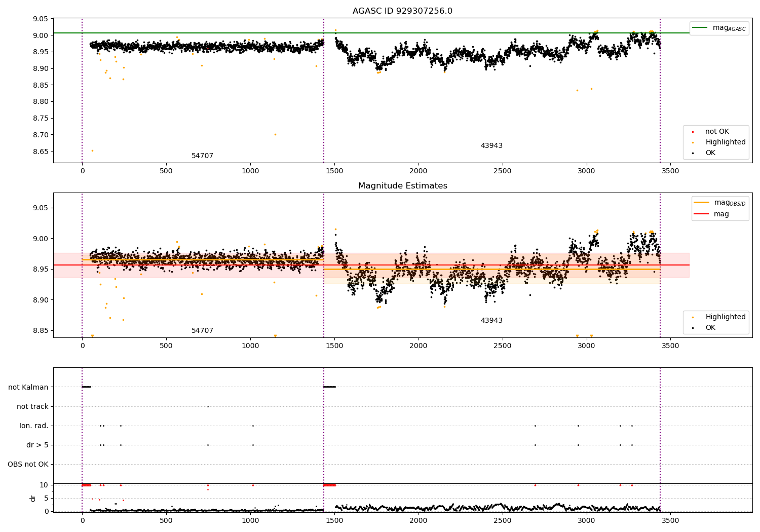Click the '8.80' y-axis tick of top plot
760x532 pixels.
40,102
